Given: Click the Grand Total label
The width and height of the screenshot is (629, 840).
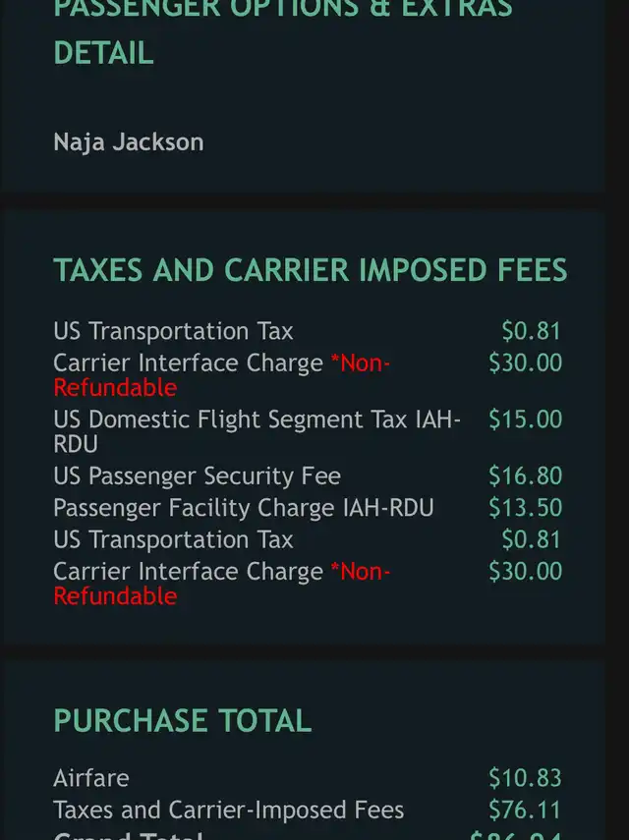Looking at the screenshot, I should pyautogui.click(x=128, y=836).
